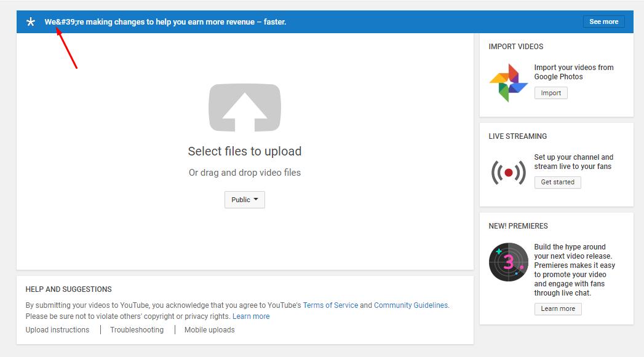Click the IMPORT VIDEOS heading
The width and height of the screenshot is (644, 357).
[x=516, y=47]
